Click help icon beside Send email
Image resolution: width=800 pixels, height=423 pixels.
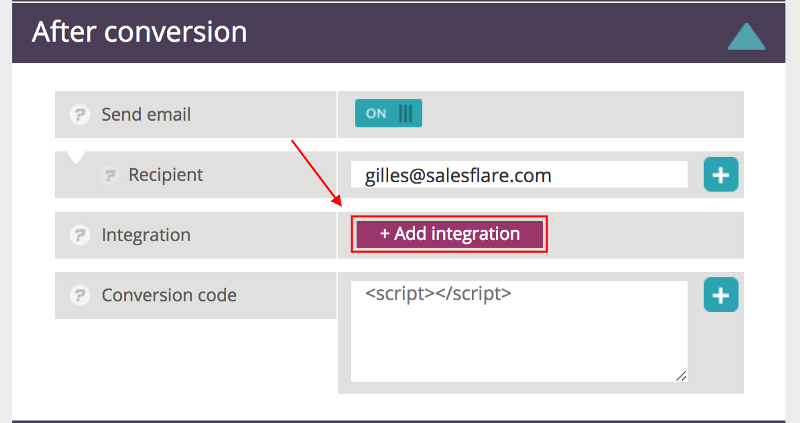click(80, 114)
